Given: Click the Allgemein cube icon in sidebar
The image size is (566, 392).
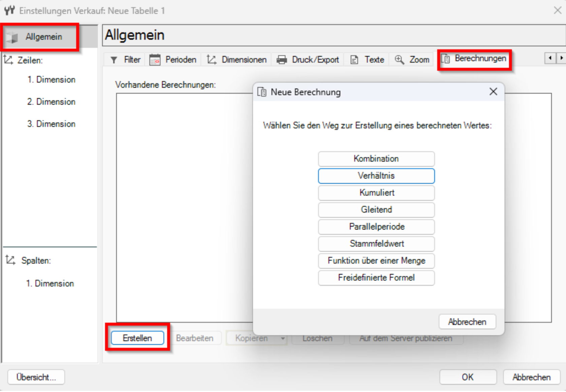Looking at the screenshot, I should [x=12, y=37].
